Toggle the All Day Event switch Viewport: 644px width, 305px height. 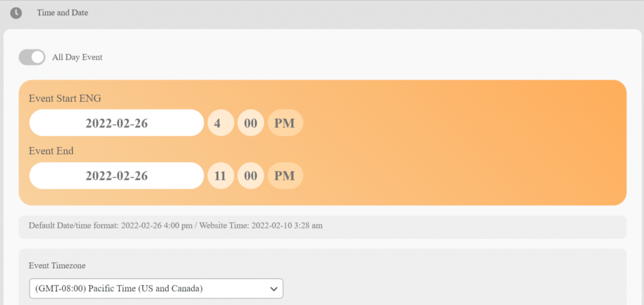tap(32, 57)
